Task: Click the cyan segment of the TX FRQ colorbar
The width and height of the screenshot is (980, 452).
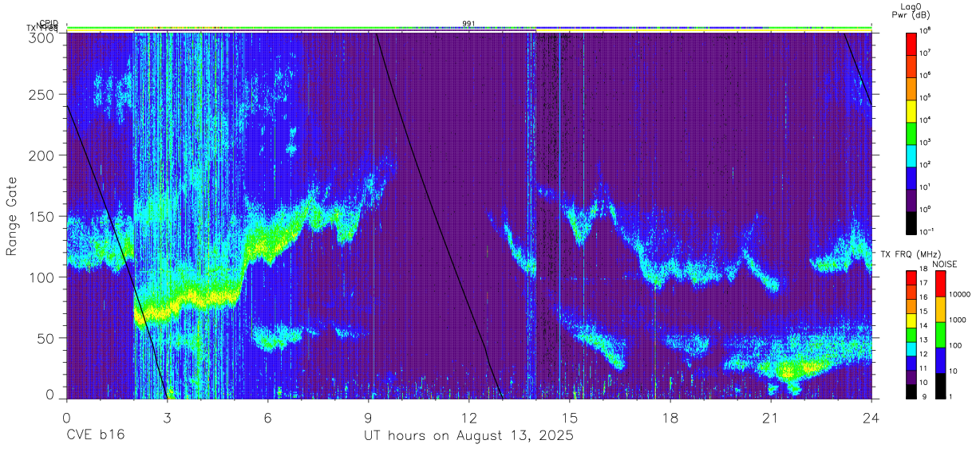Action: (x=911, y=349)
